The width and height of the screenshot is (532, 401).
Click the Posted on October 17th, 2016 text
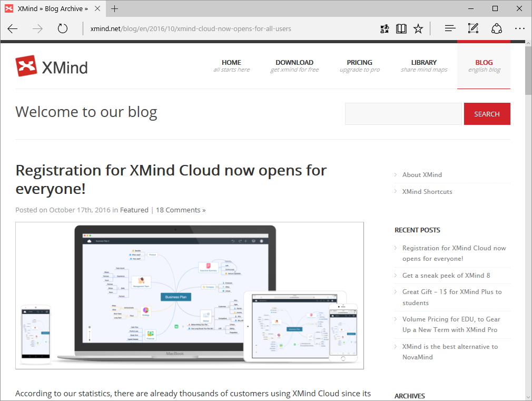pos(63,210)
